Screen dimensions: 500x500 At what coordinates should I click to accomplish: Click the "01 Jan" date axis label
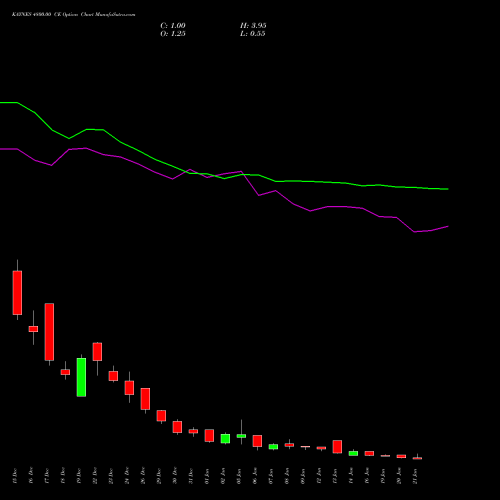point(207,476)
